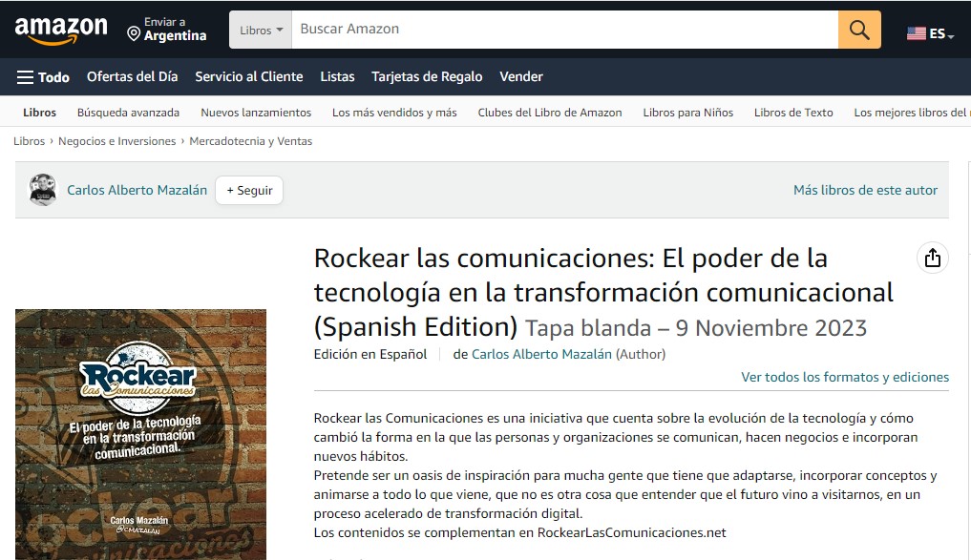Select Servicio al Cliente menu item
Image resolution: width=971 pixels, height=560 pixels.
(x=248, y=76)
